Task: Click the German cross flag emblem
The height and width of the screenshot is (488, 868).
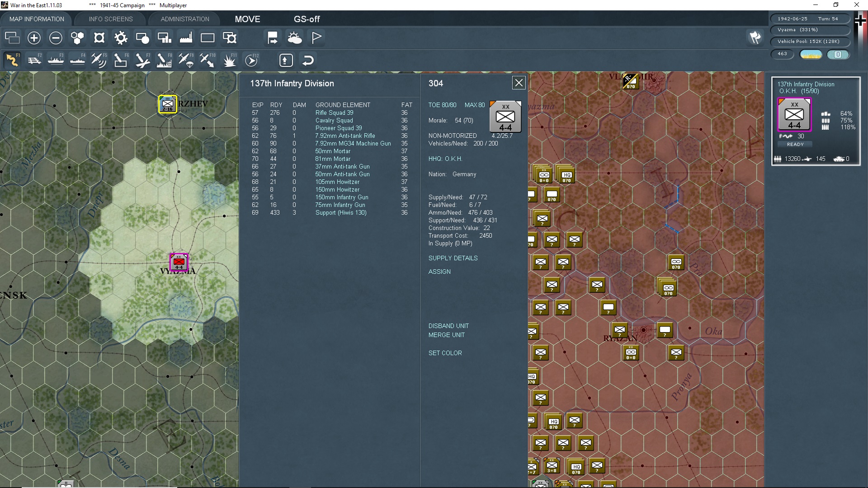Action: (x=860, y=21)
